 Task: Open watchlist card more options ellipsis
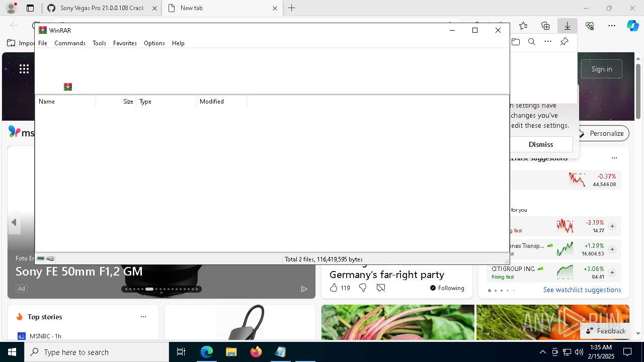614,158
